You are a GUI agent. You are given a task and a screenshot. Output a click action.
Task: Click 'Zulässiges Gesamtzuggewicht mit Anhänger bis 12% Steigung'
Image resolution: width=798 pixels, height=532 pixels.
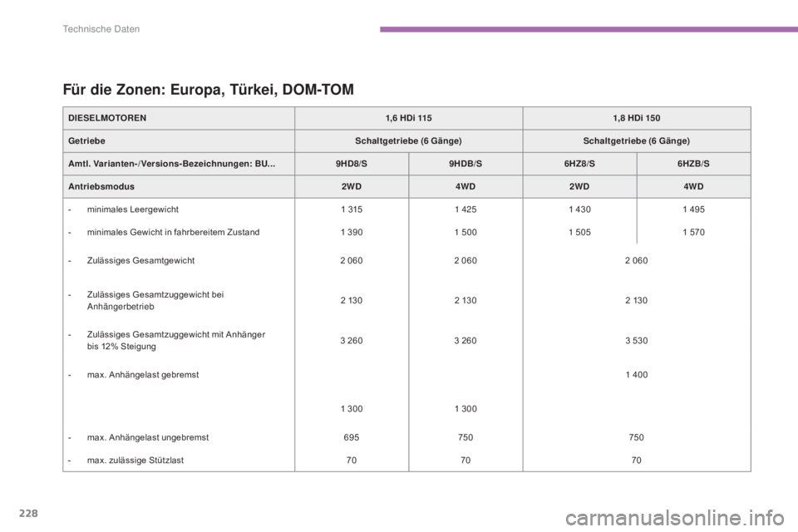pyautogui.click(x=176, y=341)
